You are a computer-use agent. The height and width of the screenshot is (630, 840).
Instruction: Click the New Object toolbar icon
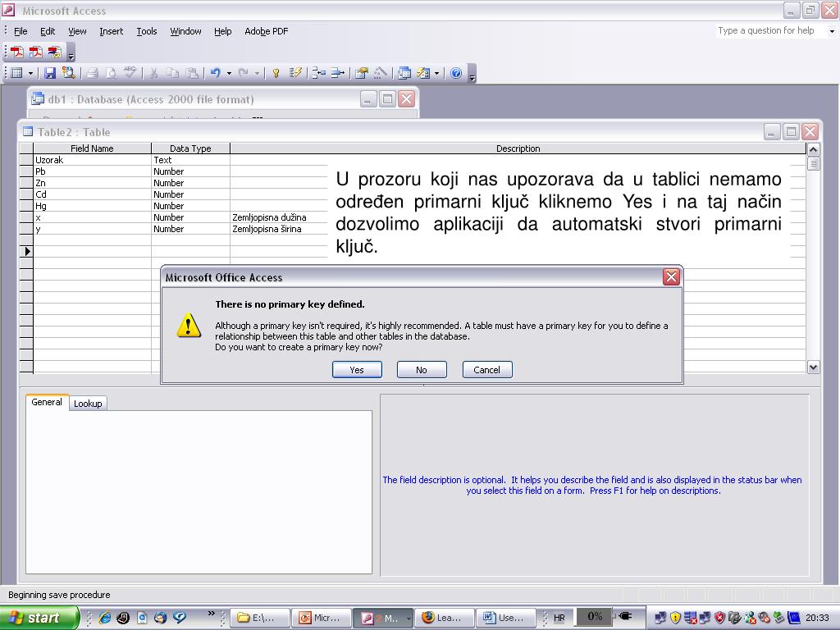pos(423,73)
